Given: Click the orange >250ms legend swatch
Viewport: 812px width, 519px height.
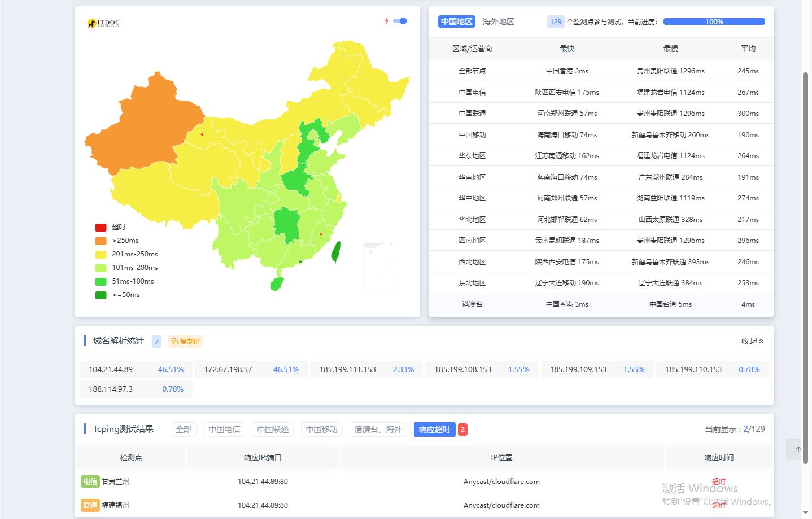Looking at the screenshot, I should [101, 241].
